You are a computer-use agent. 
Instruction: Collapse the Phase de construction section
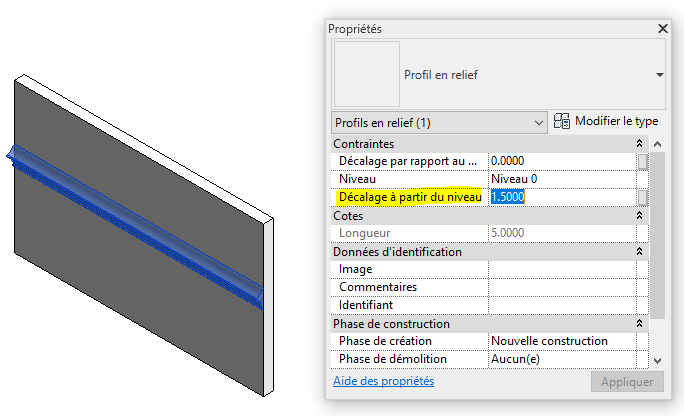point(639,324)
